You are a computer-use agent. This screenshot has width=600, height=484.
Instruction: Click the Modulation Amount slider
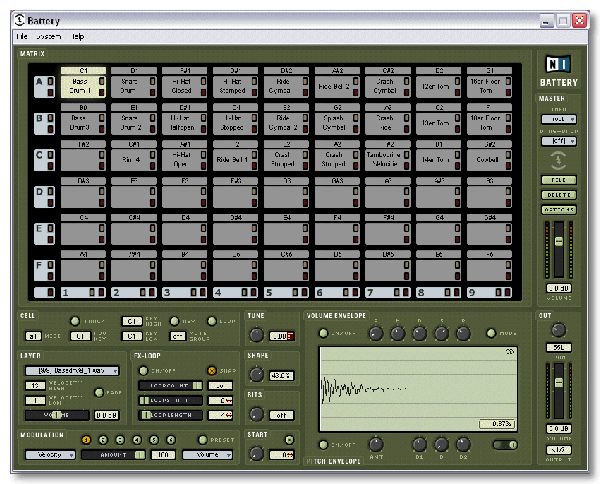[113, 455]
